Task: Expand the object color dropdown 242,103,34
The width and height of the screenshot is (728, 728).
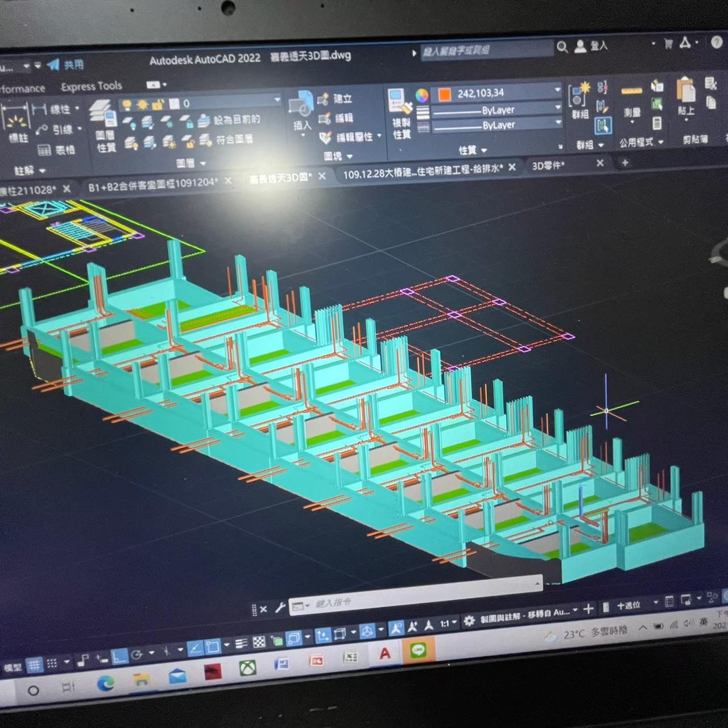Action: pyautogui.click(x=557, y=90)
